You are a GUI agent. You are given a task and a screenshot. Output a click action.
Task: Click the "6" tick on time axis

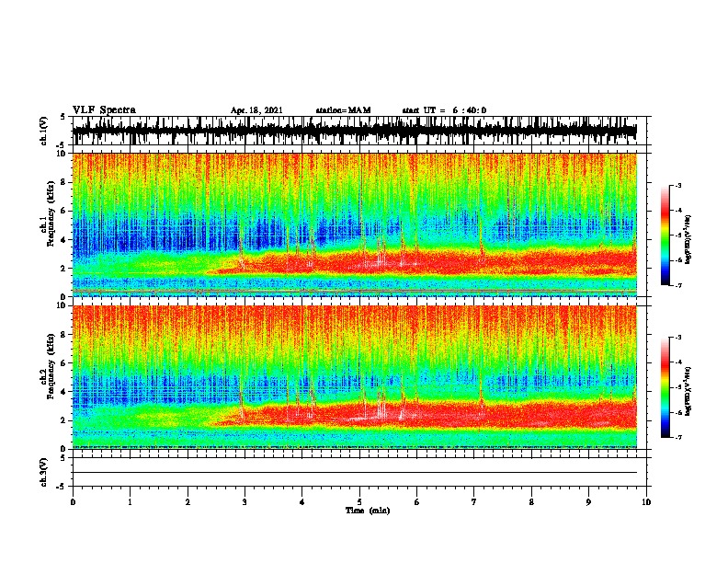417,502
